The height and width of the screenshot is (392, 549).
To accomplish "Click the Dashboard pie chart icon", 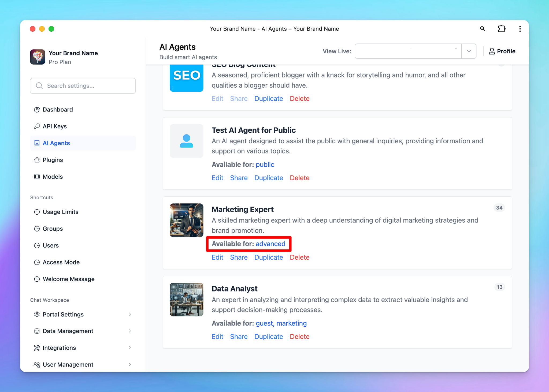I will [37, 110].
